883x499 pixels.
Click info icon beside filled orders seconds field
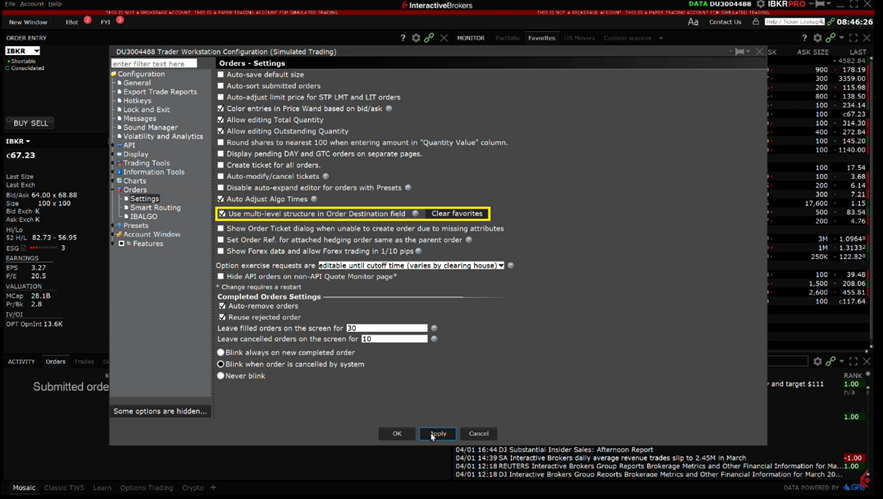point(434,328)
